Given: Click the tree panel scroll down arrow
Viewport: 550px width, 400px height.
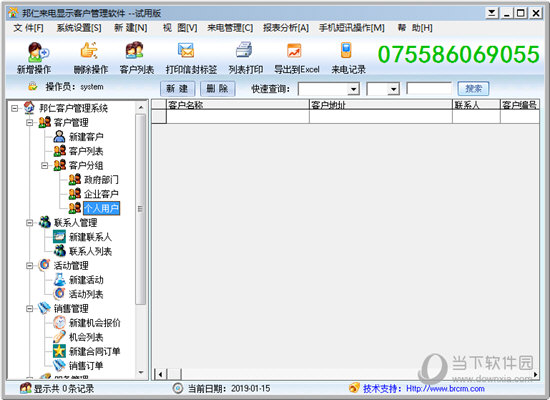Looking at the screenshot, I should coord(141,373).
